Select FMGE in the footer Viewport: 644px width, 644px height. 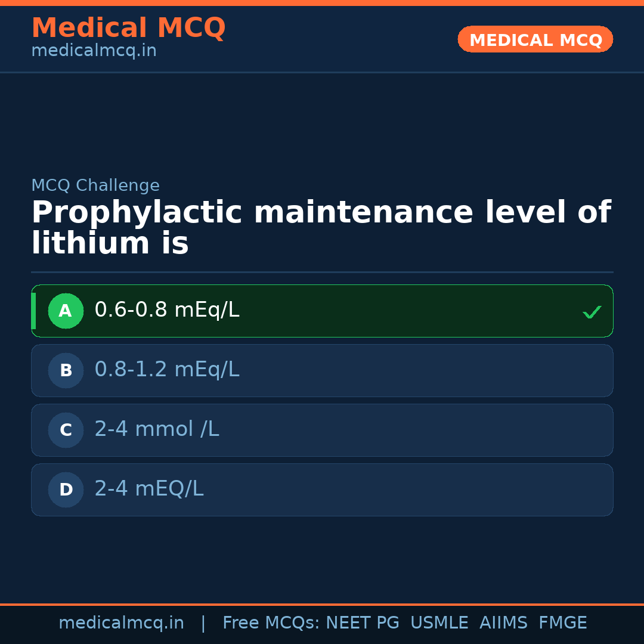[562, 623]
